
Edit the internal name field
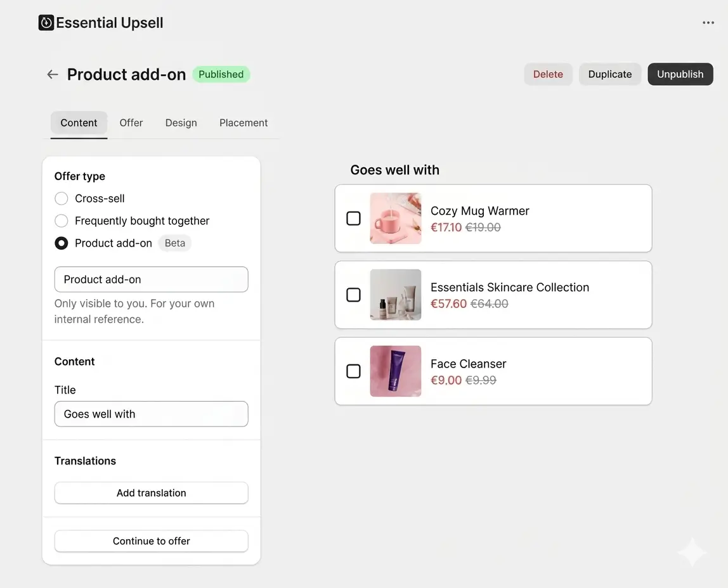[152, 279]
